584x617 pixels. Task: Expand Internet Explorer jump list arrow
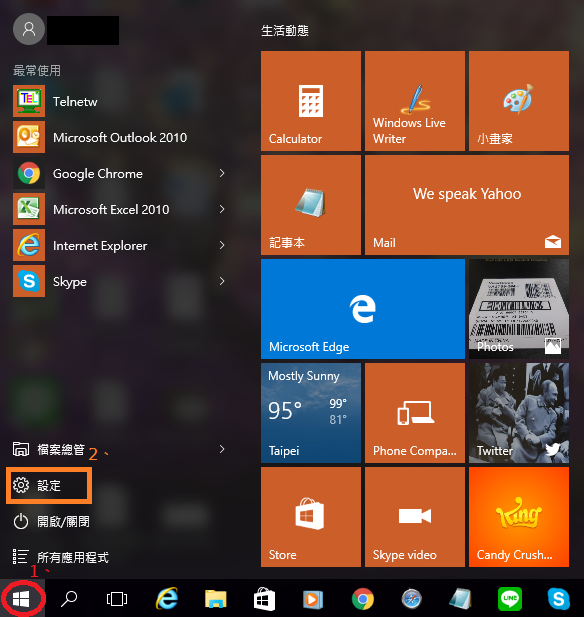222,245
